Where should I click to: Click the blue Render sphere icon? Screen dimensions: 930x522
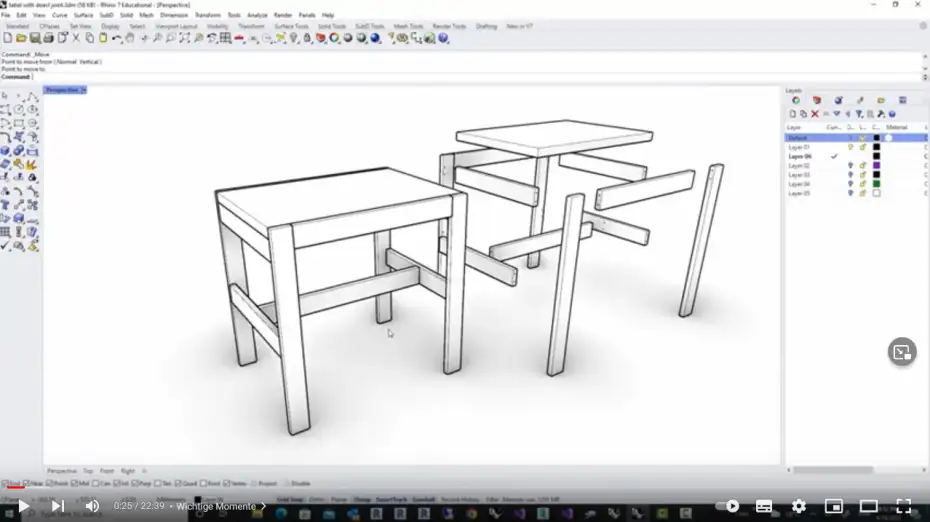click(375, 38)
